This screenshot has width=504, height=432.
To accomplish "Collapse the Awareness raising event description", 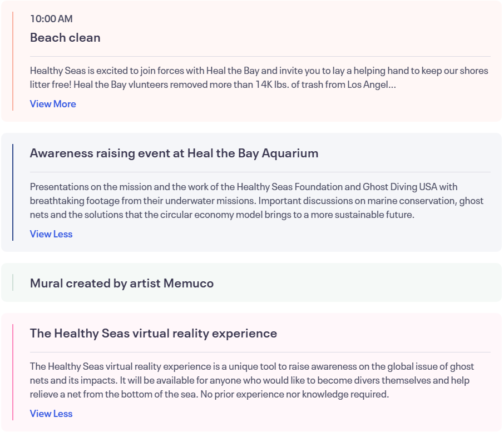I will coord(51,234).
